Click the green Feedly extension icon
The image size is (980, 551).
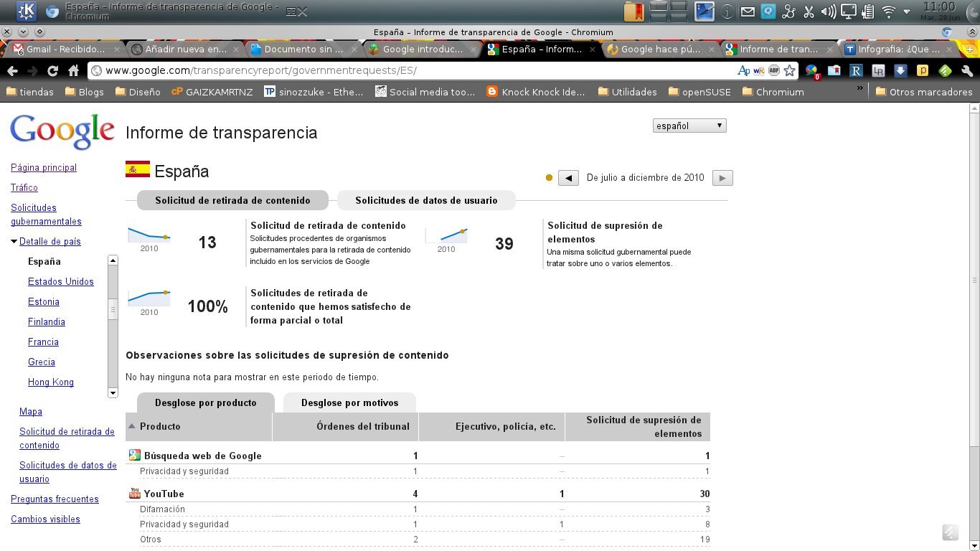944,72
